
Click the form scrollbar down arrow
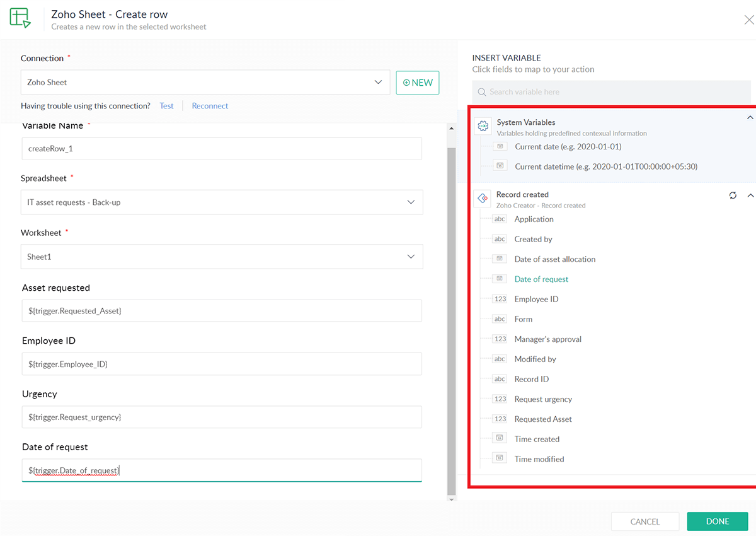coord(450,499)
